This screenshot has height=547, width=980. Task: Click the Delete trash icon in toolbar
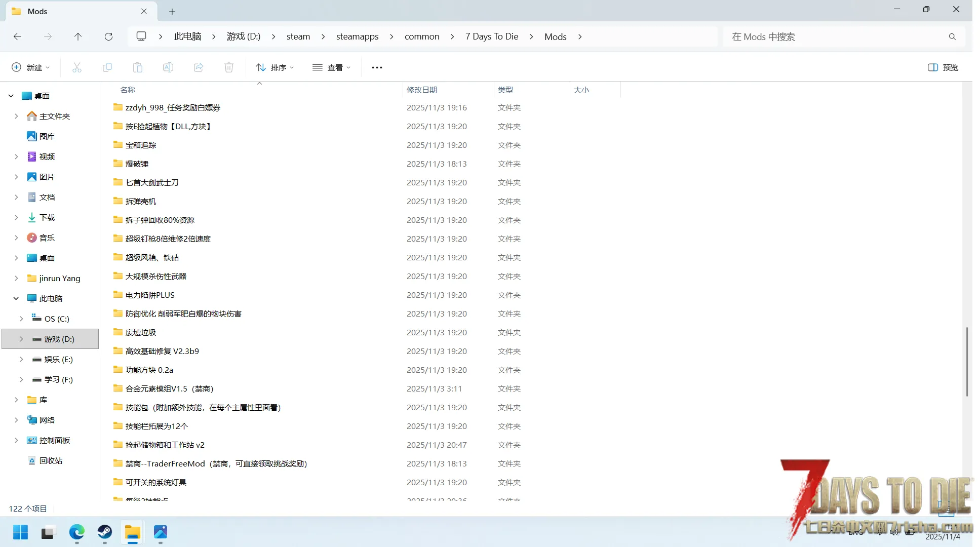(229, 67)
